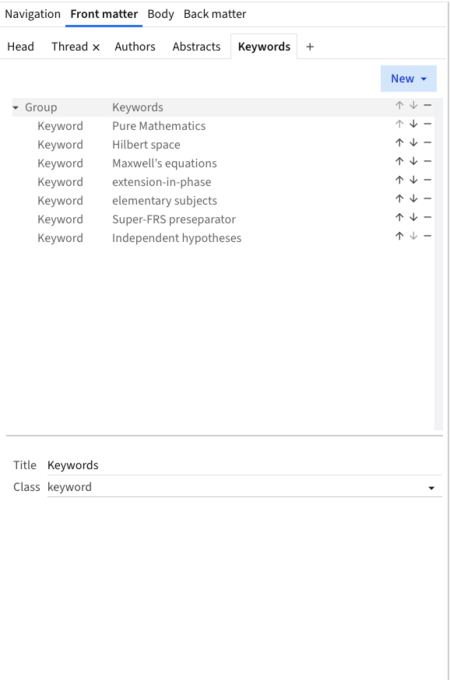Viewport: 450px width, 680px height.
Task: Remove Maxwell's equations keyword
Action: (x=427, y=161)
